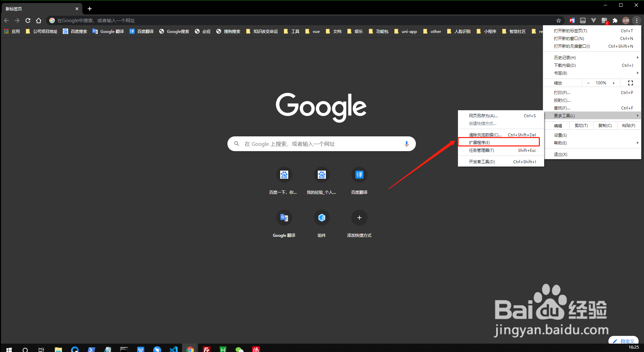Click the browser forward arrow
Screen dimensions: 644x352
tap(17, 20)
